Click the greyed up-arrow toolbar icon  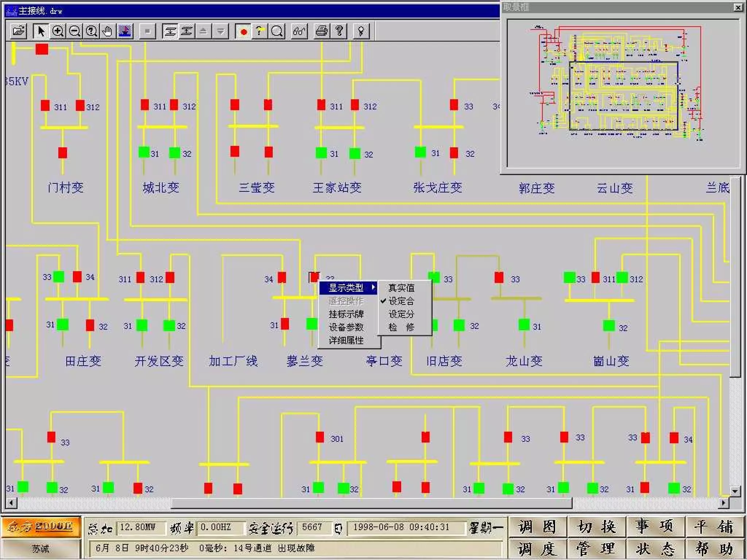[x=203, y=31]
